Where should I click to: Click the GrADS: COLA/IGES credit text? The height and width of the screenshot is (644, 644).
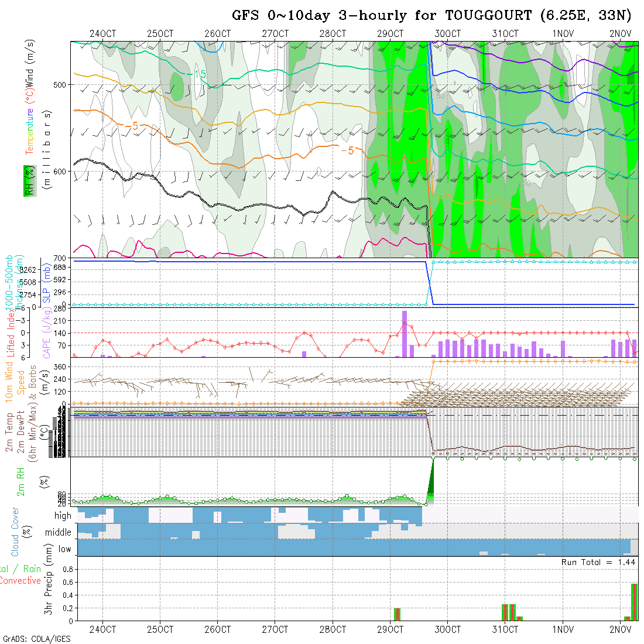coord(36,639)
